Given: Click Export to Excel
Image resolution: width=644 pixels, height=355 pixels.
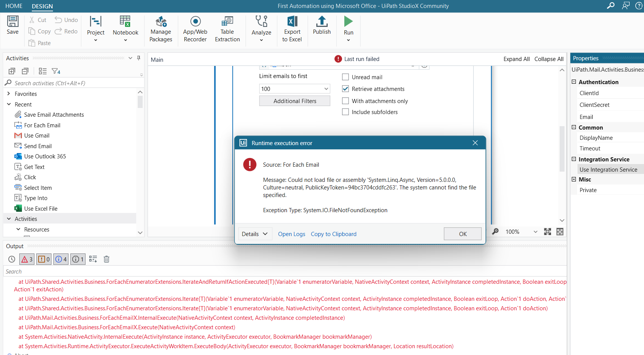Looking at the screenshot, I should click(292, 29).
